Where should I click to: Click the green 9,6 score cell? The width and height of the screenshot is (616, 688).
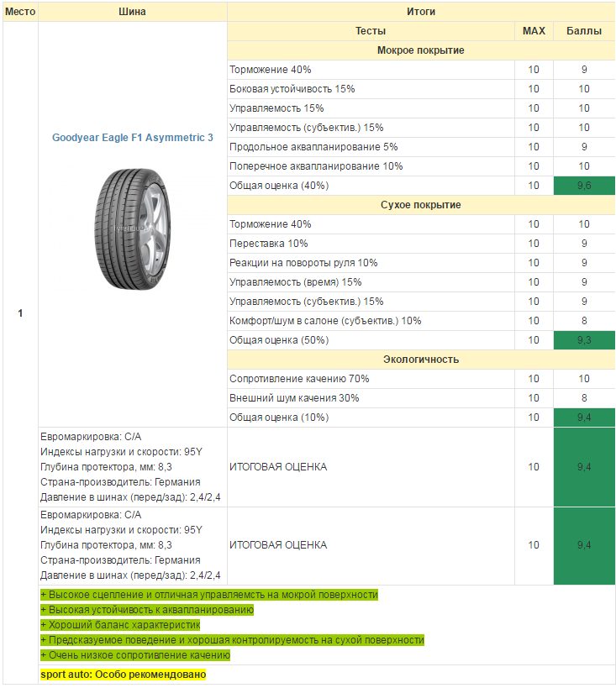pyautogui.click(x=584, y=186)
